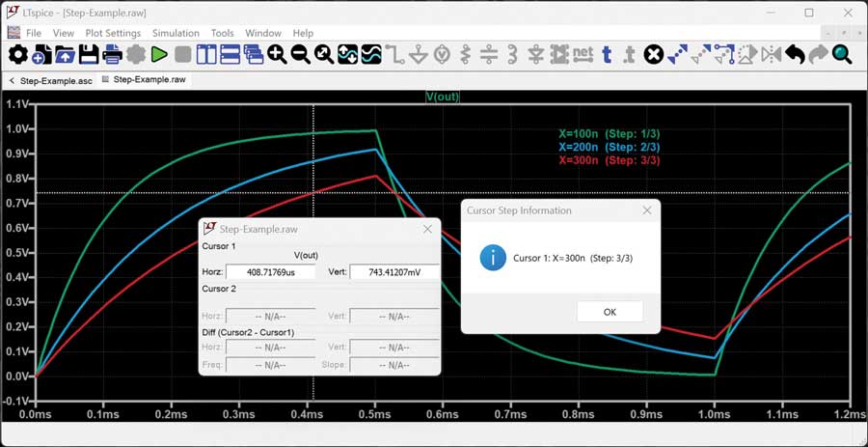Click the Run simulation green play icon
The height and width of the screenshot is (447, 868).
(x=160, y=55)
